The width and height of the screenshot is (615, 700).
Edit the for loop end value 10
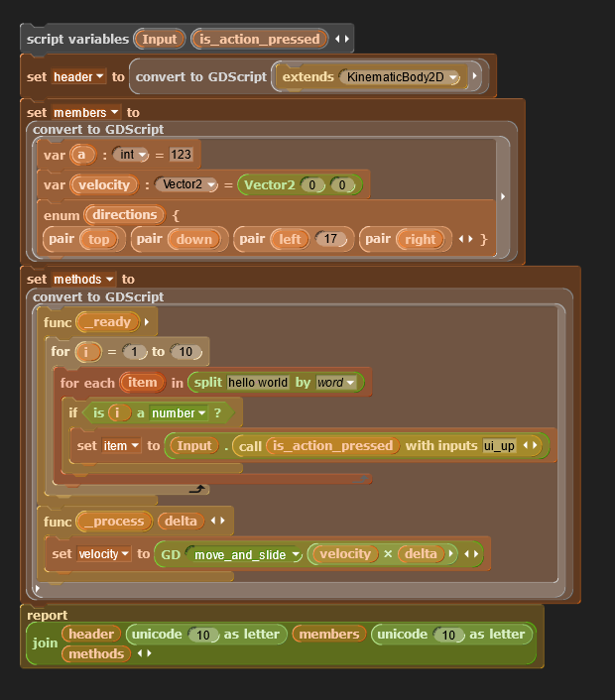click(x=185, y=352)
